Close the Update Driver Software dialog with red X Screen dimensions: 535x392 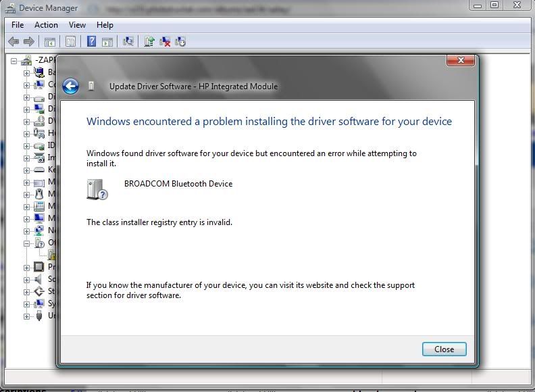coord(461,60)
